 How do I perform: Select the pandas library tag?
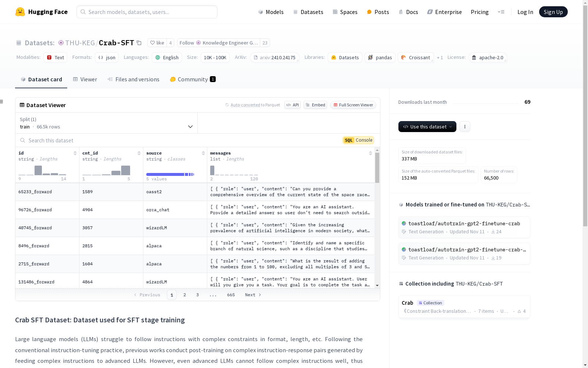click(380, 57)
